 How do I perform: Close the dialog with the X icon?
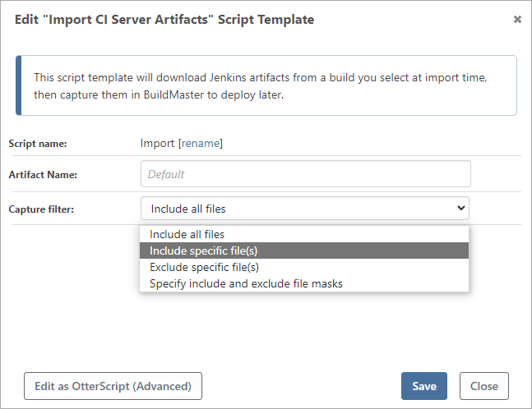517,19
